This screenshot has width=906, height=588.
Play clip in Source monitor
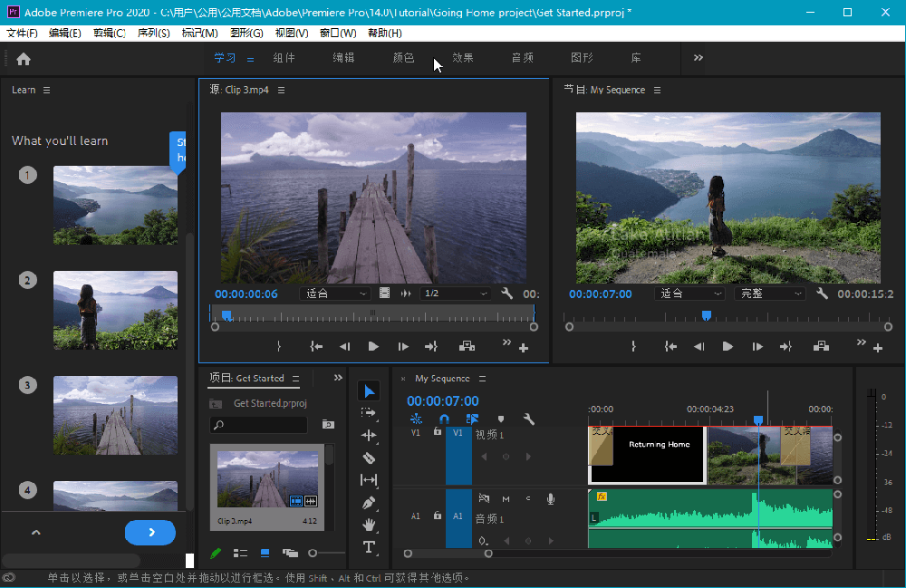[x=372, y=347]
